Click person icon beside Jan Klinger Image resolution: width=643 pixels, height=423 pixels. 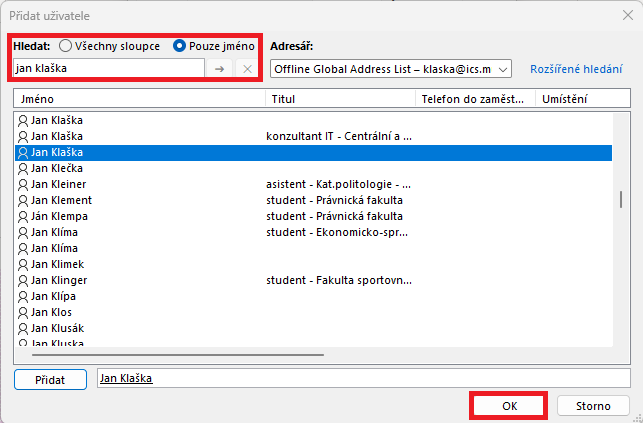[x=23, y=280]
